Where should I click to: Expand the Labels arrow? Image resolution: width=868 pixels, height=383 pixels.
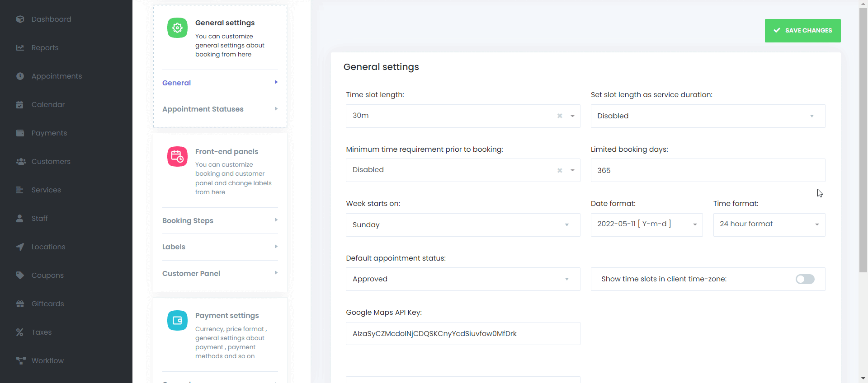pyautogui.click(x=276, y=247)
